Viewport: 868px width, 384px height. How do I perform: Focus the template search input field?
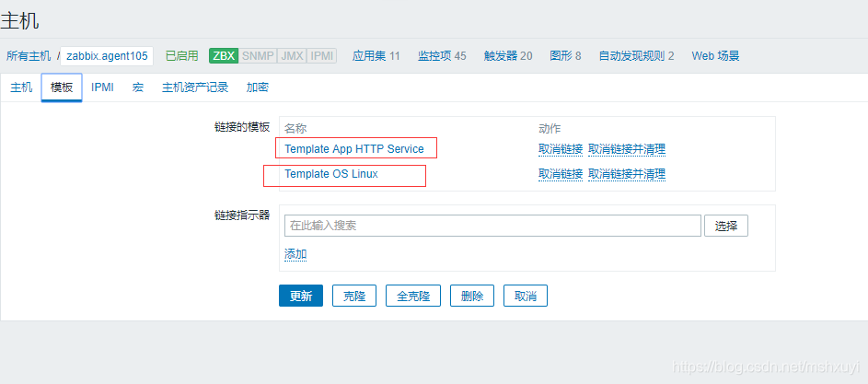click(x=492, y=226)
